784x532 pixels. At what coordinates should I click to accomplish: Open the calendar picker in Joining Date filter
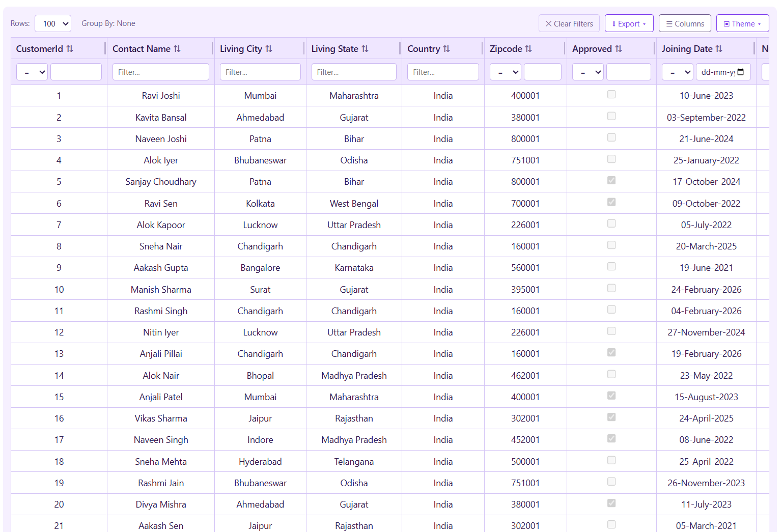click(741, 72)
